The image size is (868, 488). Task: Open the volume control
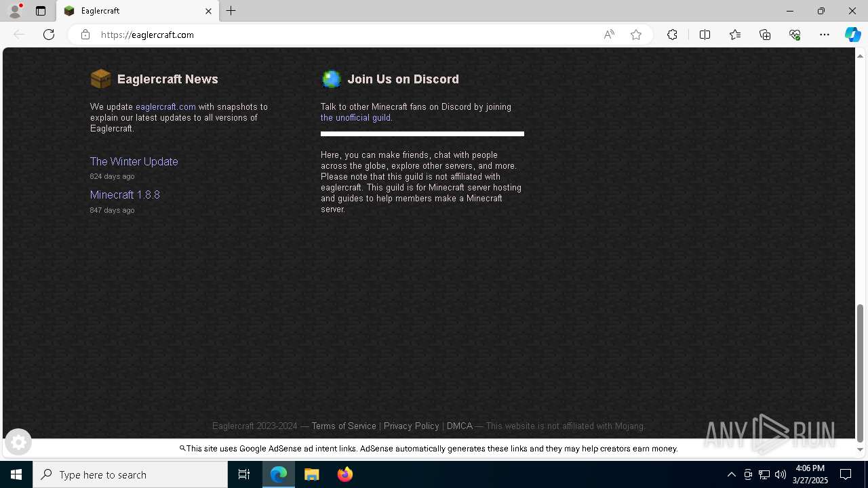[781, 474]
